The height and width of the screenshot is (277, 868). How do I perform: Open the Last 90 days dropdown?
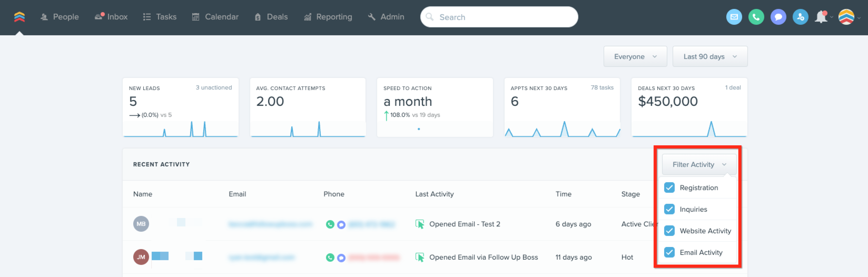(x=710, y=56)
